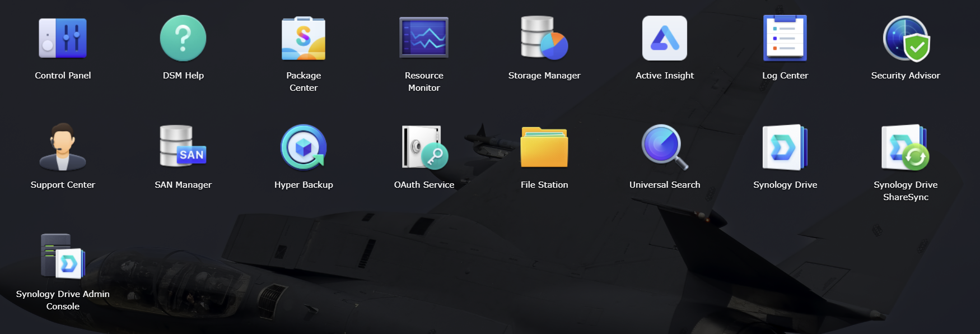Launch SAN Manager icon
Image resolution: width=980 pixels, height=334 pixels.
[183, 146]
